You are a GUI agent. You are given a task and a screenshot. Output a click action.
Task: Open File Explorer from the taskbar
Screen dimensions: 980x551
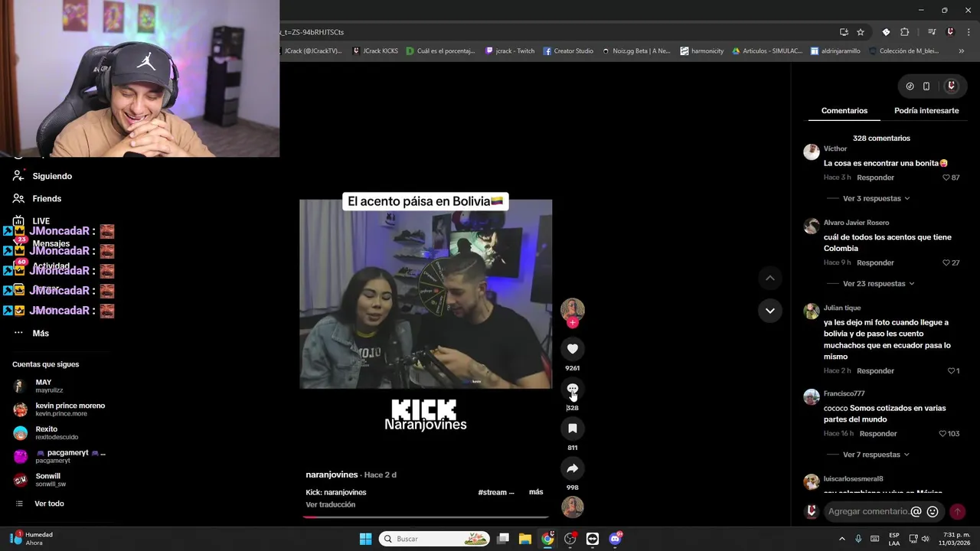point(525,539)
